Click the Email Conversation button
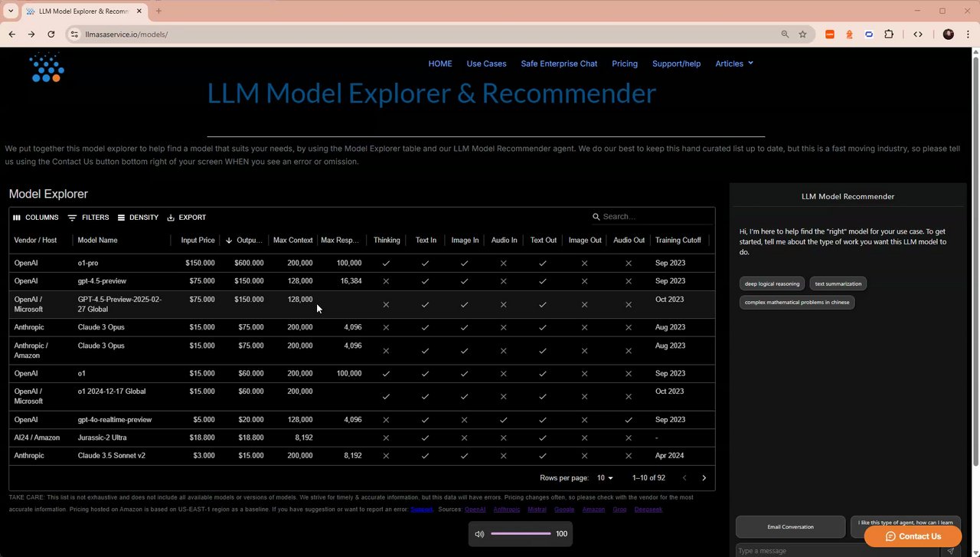980x557 pixels. (790, 527)
